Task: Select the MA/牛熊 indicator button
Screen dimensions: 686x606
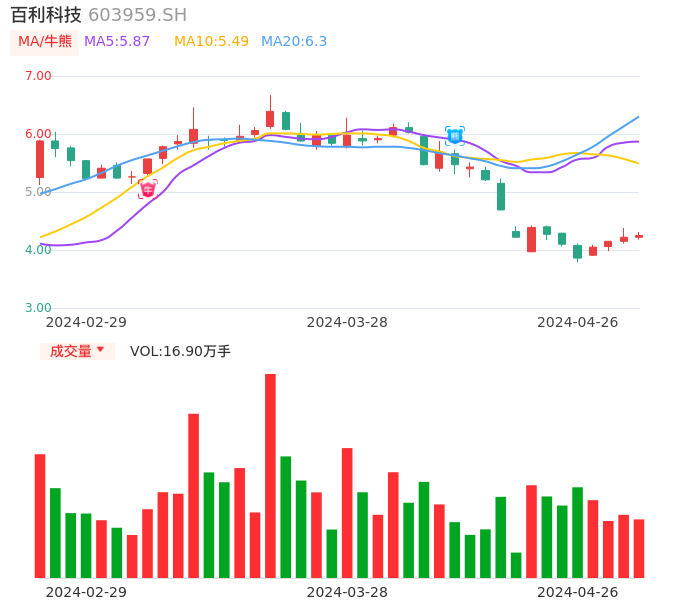Action: coord(45,42)
